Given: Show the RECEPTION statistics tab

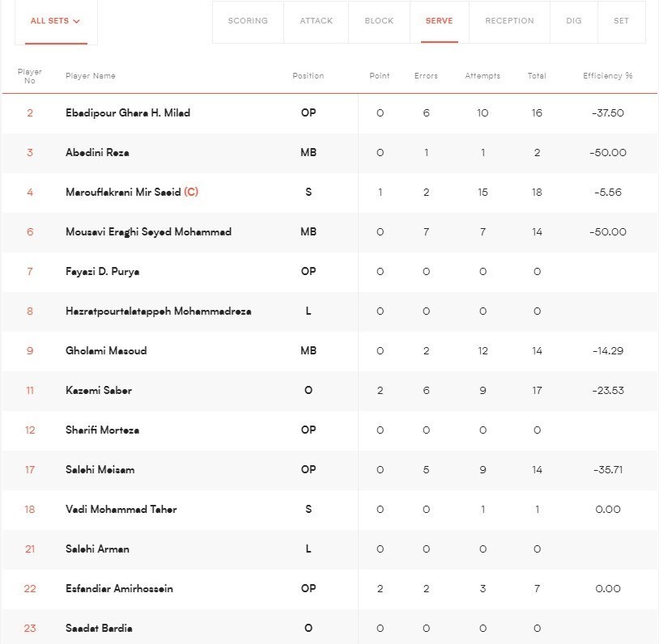Looking at the screenshot, I should pos(509,21).
